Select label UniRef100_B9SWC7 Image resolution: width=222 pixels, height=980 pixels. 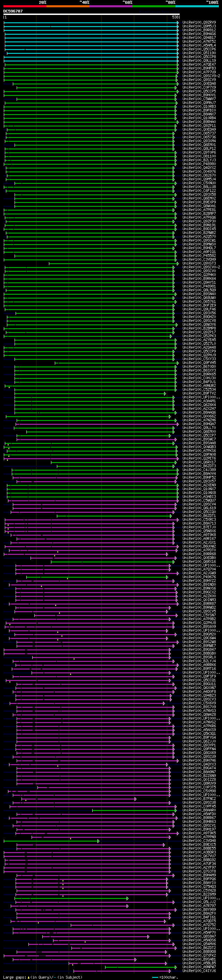[199, 439]
